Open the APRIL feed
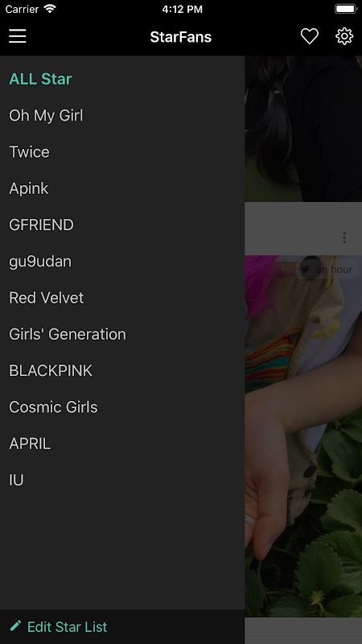The height and width of the screenshot is (644, 362). click(x=30, y=444)
